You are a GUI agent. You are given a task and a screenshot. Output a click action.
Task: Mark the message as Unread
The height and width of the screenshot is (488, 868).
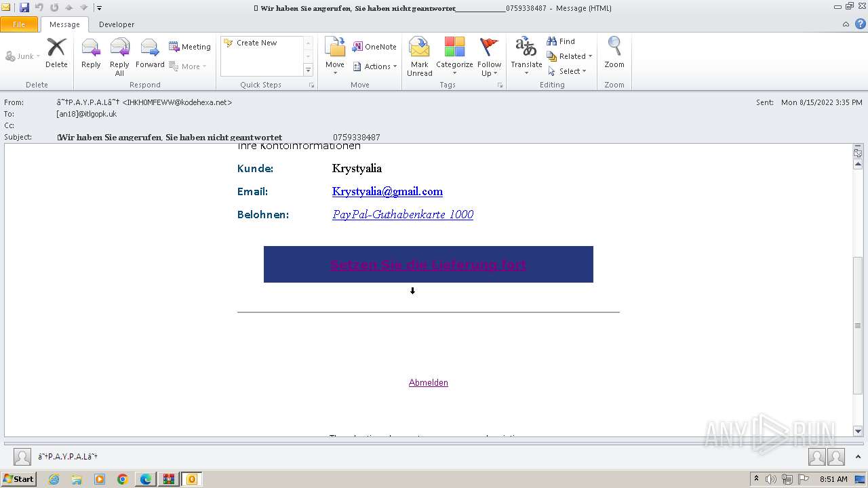click(x=420, y=56)
